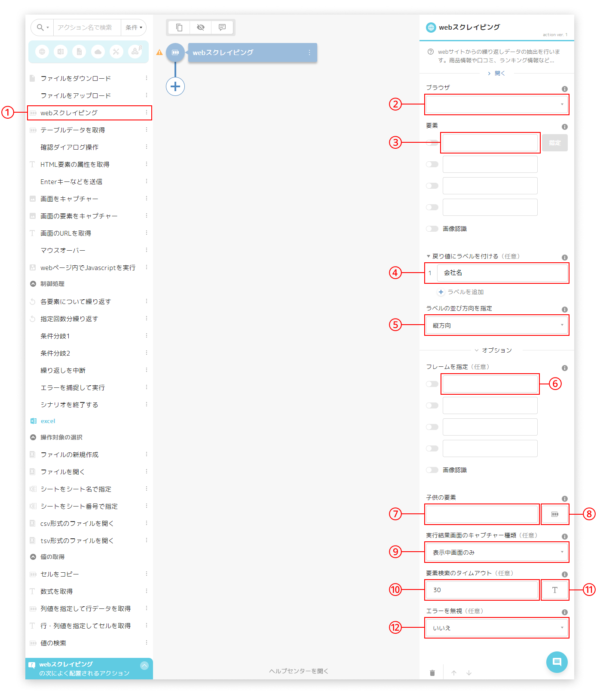Select the cloud category icon in action palette

coord(98,52)
